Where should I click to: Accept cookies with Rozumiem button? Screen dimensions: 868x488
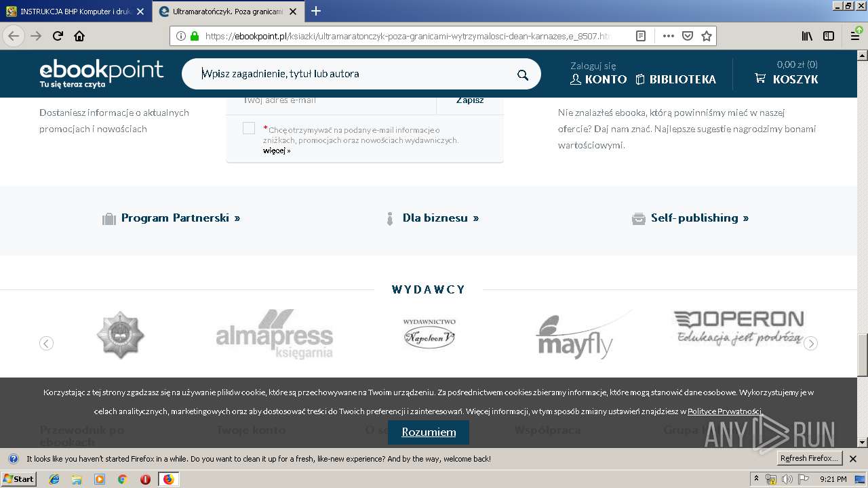click(429, 432)
